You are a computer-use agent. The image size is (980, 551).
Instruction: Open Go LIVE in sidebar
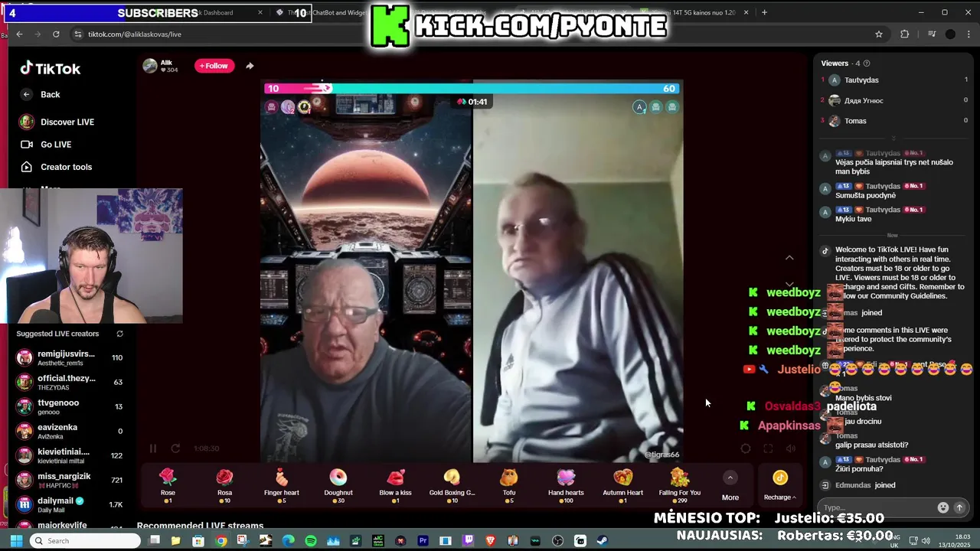[x=46, y=144]
